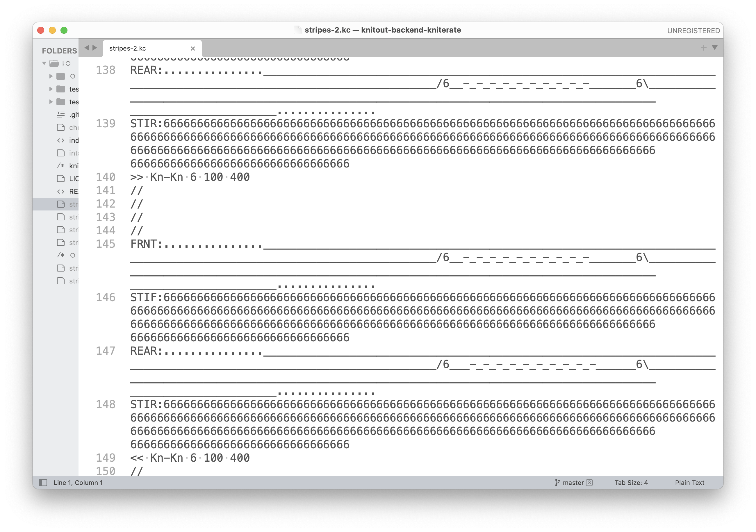
Task: Change Tab Size: 4 setting
Action: pyautogui.click(x=631, y=482)
